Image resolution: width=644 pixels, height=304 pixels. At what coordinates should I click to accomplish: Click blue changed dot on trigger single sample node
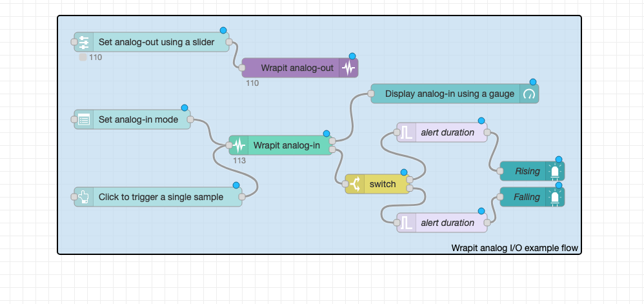pyautogui.click(x=236, y=185)
